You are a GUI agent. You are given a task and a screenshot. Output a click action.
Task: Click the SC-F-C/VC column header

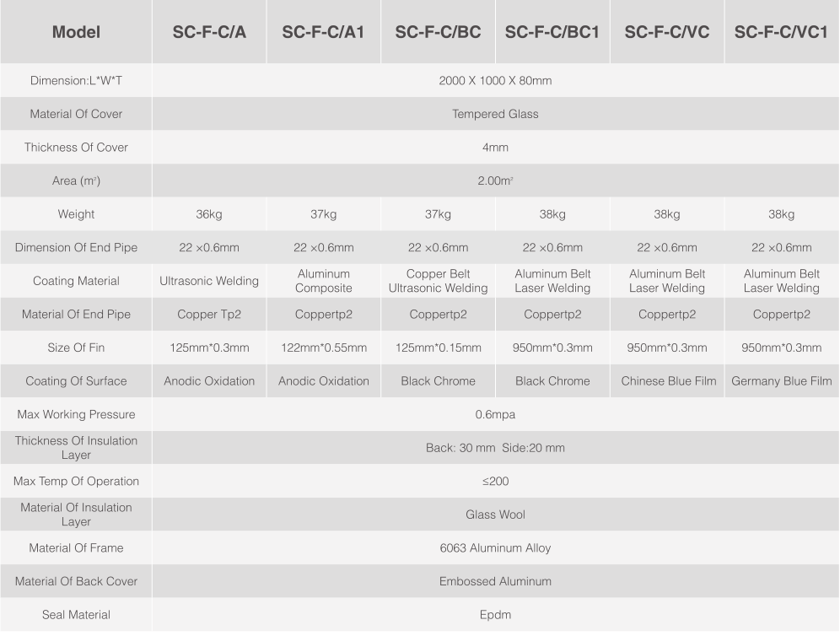pos(667,31)
